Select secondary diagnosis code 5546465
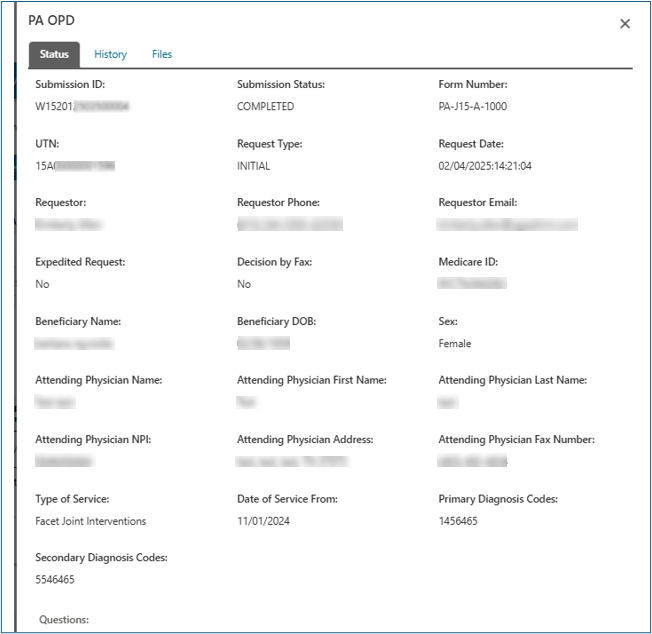Image resolution: width=652 pixels, height=634 pixels. tap(55, 579)
